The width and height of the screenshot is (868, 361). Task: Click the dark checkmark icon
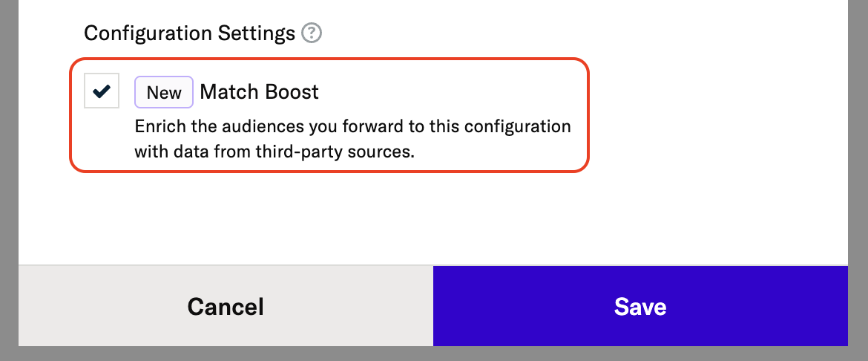(102, 91)
